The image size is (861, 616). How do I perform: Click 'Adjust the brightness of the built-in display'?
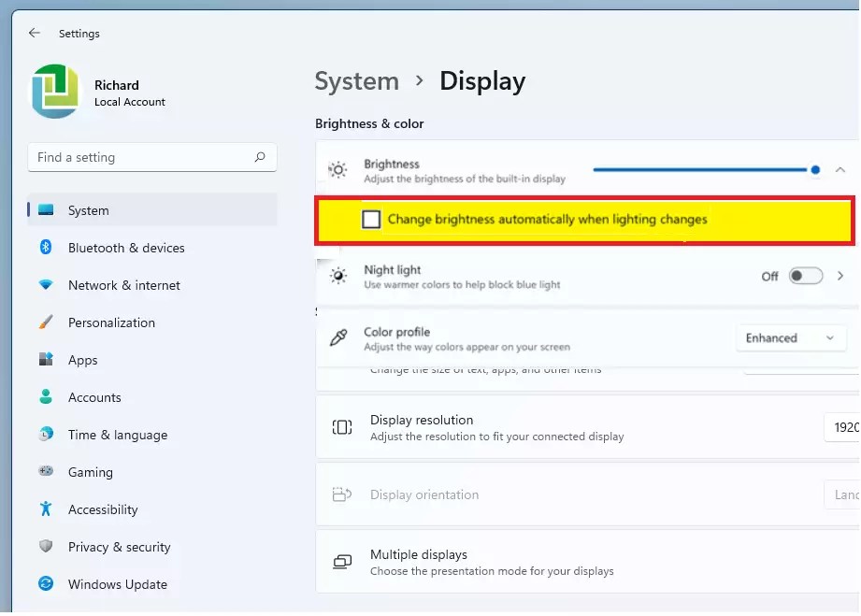(465, 179)
